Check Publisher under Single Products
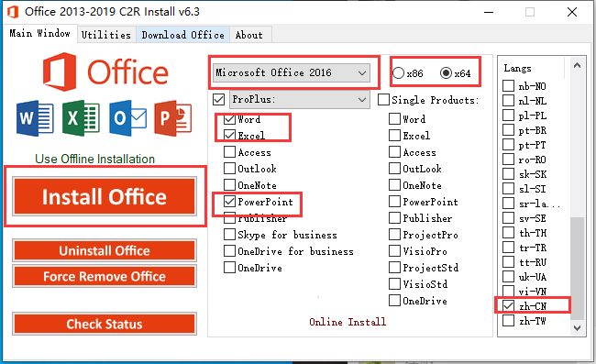 [394, 218]
